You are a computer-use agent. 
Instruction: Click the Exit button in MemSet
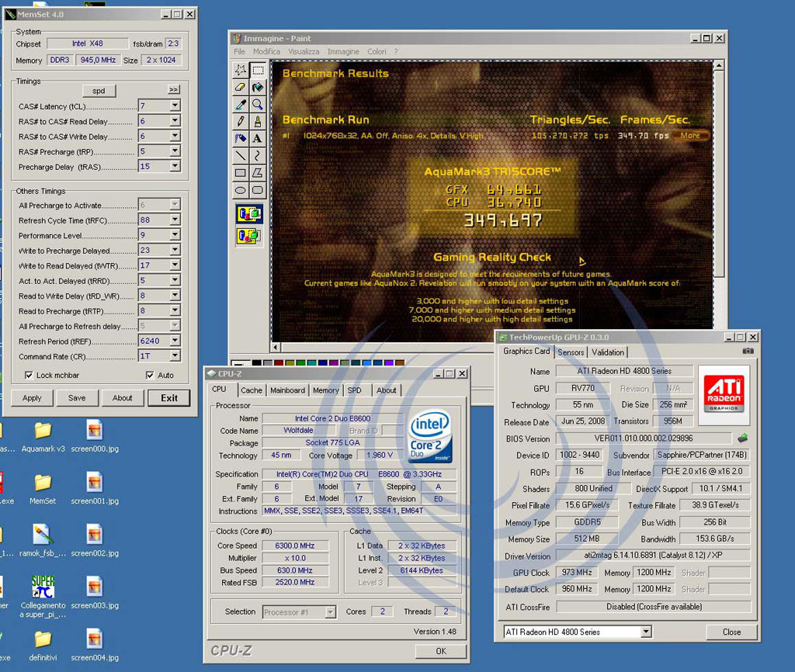point(169,398)
